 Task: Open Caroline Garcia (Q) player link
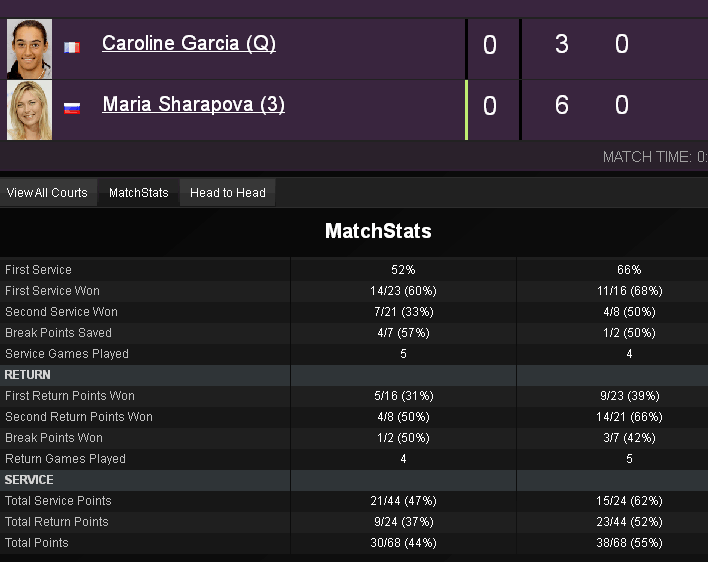coord(189,43)
